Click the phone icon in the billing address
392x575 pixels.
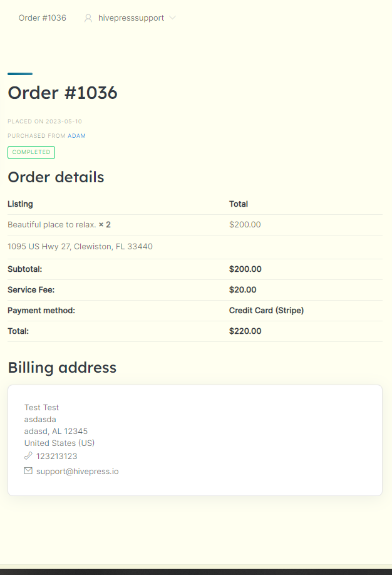tap(28, 456)
